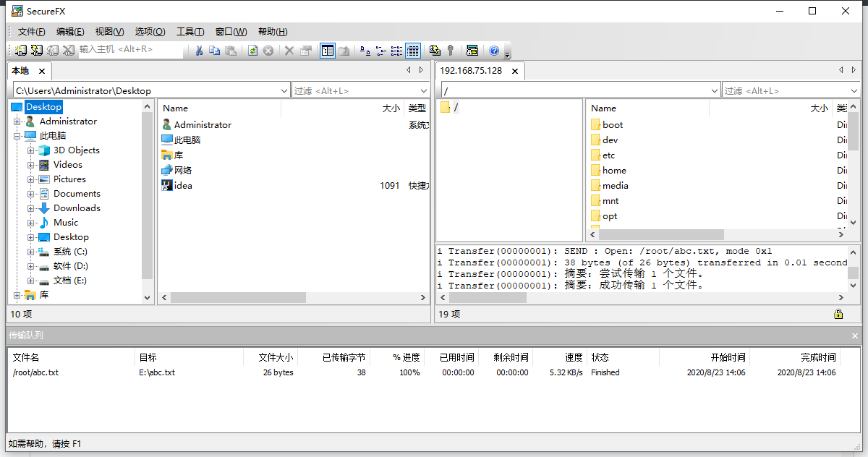868x457 pixels.
Task: Open the 文件(F) menu
Action: 31,32
